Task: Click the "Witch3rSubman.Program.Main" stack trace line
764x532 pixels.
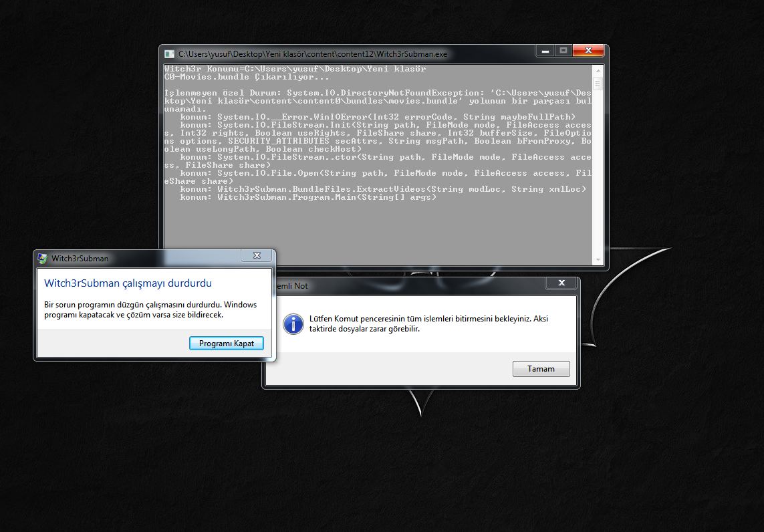Action: (308, 197)
